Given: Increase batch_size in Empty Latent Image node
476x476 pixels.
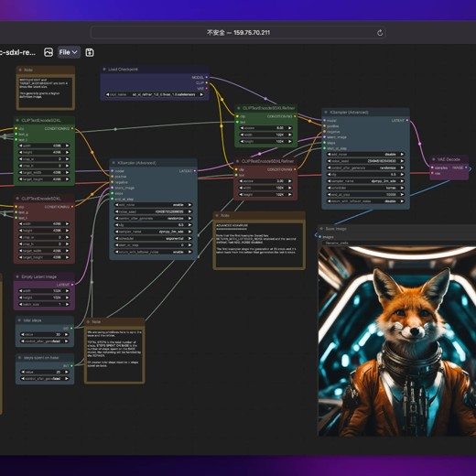Looking at the screenshot, I should [x=67, y=305].
